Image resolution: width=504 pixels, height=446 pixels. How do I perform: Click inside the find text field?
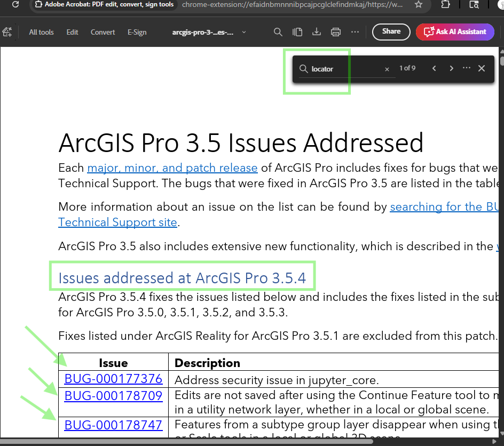coord(347,69)
